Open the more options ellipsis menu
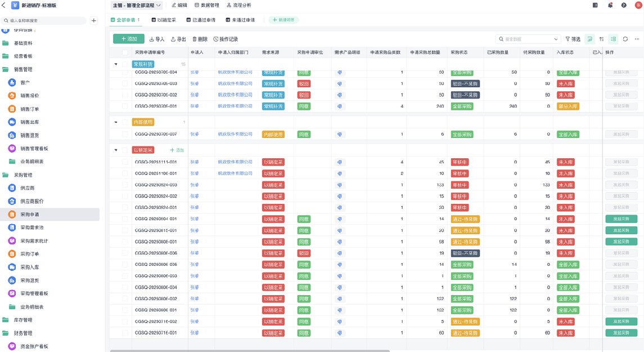 point(637,39)
